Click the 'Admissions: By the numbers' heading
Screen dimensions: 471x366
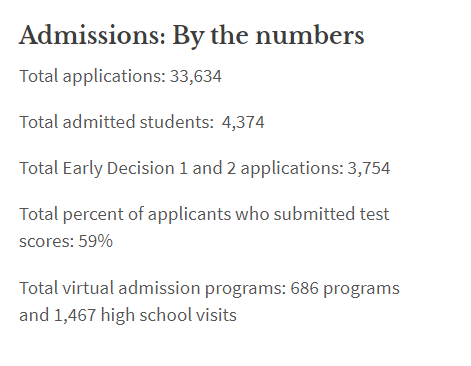tap(192, 36)
